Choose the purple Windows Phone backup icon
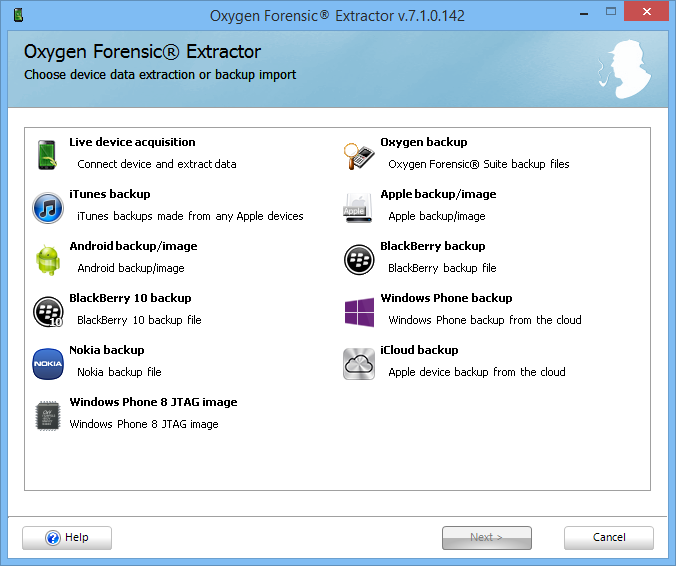The height and width of the screenshot is (566, 676). (359, 312)
